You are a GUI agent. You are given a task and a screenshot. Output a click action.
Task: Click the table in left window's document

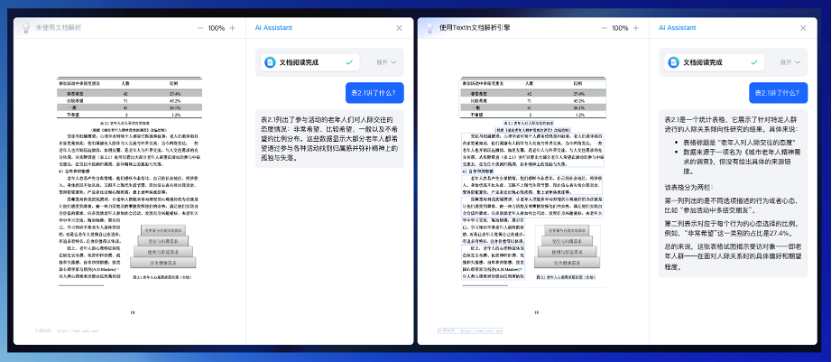click(129, 98)
